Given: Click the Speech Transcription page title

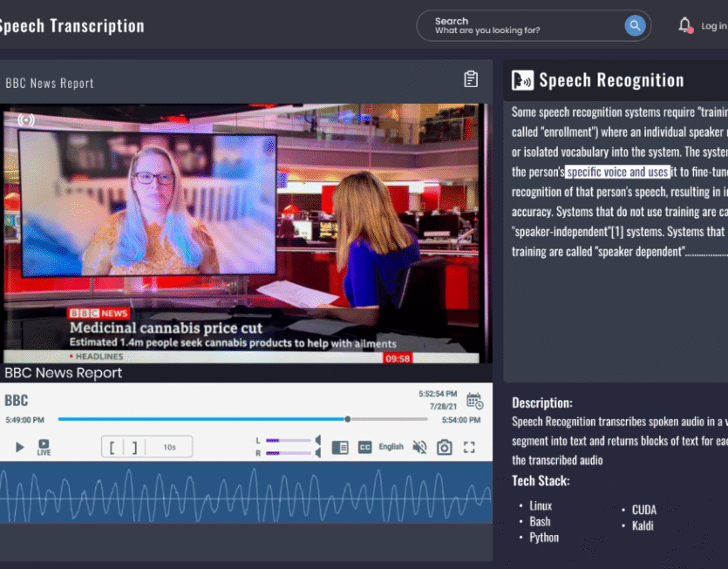Looking at the screenshot, I should click(72, 26).
